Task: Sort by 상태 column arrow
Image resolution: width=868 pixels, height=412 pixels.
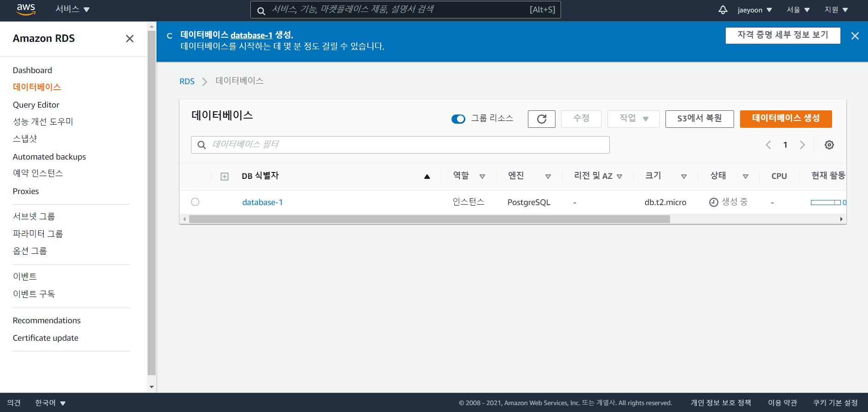Action: tap(746, 177)
